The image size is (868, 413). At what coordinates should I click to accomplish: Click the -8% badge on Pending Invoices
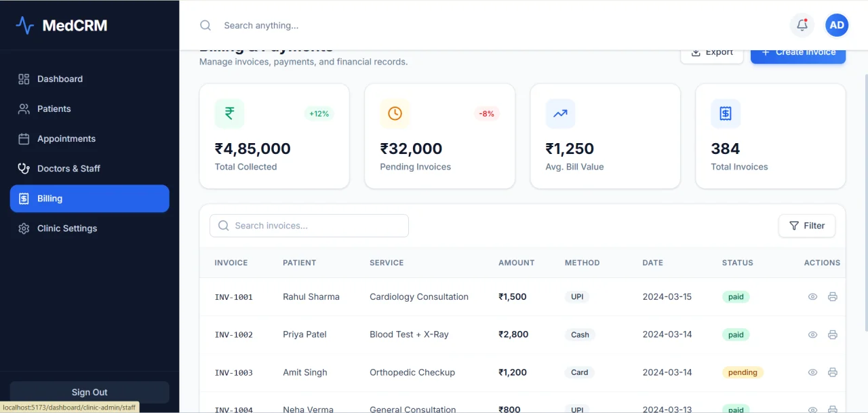[x=487, y=114]
